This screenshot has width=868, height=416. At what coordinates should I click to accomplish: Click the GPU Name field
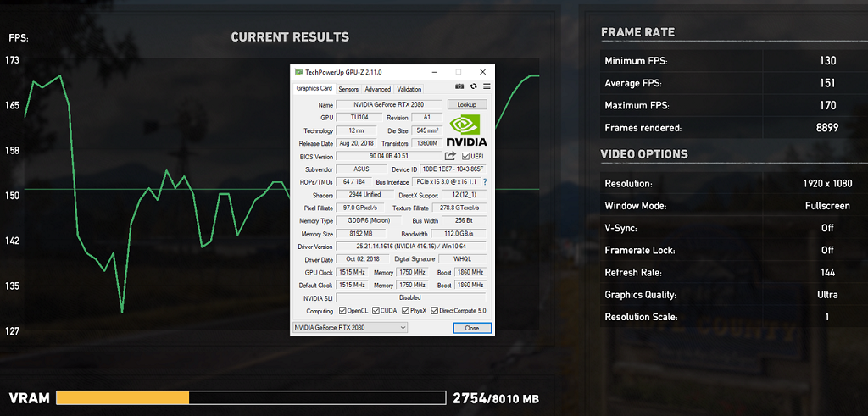[x=389, y=104]
